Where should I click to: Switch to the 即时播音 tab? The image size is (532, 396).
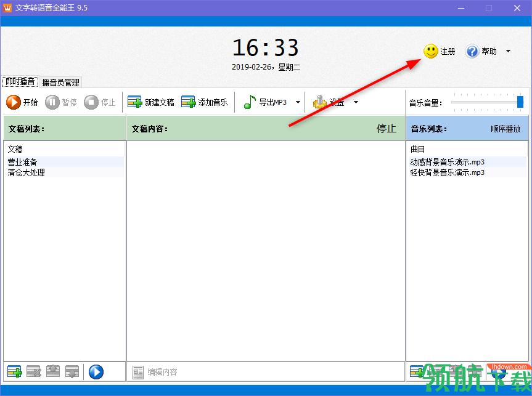(20, 81)
